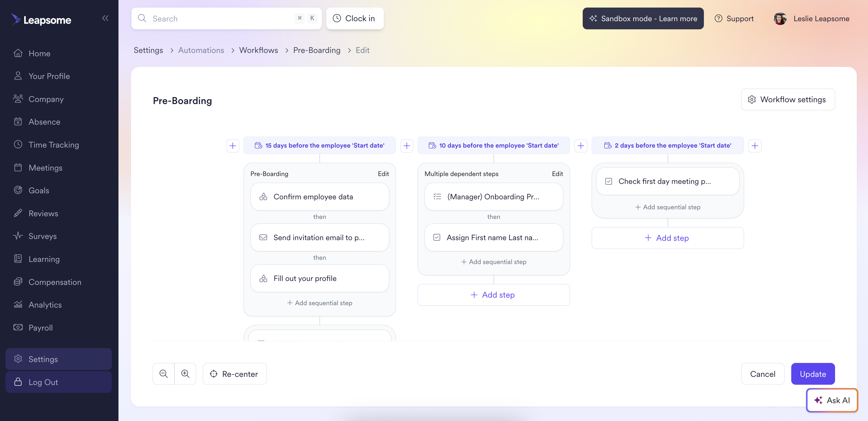This screenshot has height=421, width=868.
Task: Zoom in the workflow canvas
Action: (x=185, y=374)
